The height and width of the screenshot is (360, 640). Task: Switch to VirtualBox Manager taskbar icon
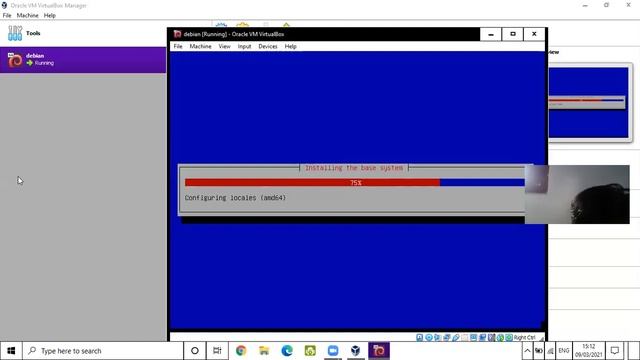pos(356,351)
